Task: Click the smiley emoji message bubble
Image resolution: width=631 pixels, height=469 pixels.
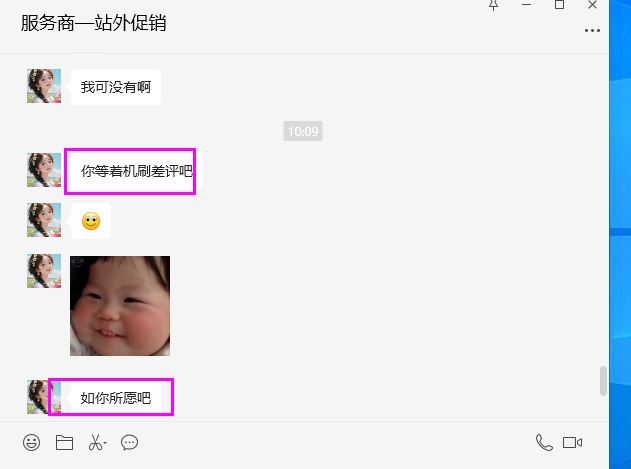Action: click(91, 221)
